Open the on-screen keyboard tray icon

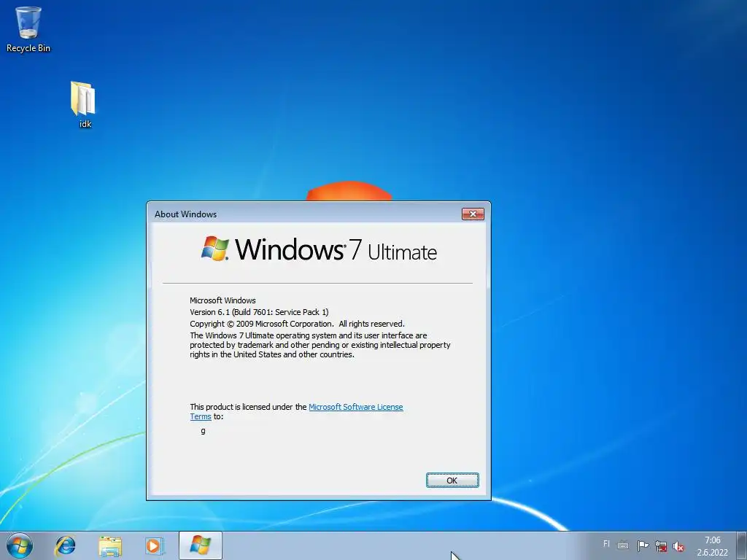623,545
